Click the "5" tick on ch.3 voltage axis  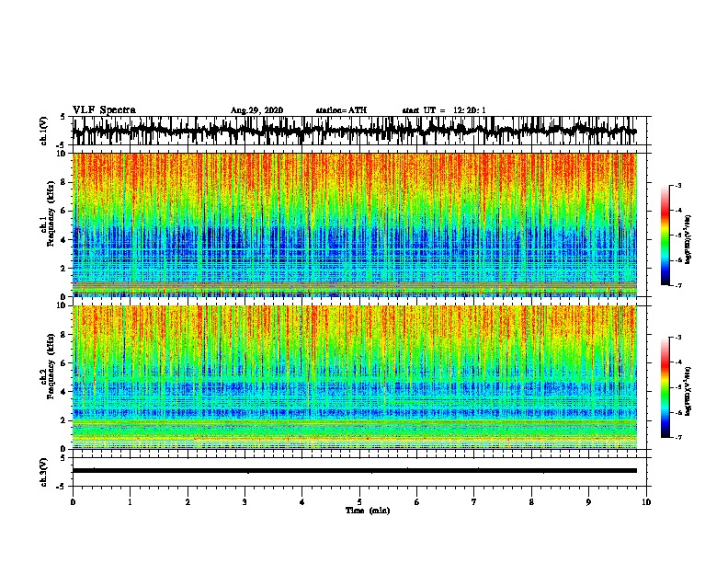pos(63,458)
